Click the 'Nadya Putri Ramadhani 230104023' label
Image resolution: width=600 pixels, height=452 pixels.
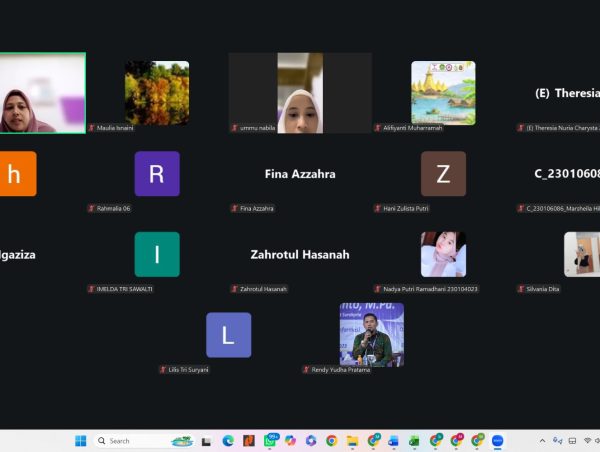coord(430,289)
